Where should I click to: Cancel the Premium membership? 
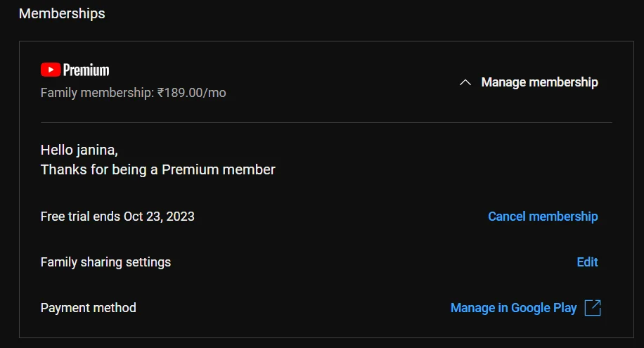pos(543,217)
